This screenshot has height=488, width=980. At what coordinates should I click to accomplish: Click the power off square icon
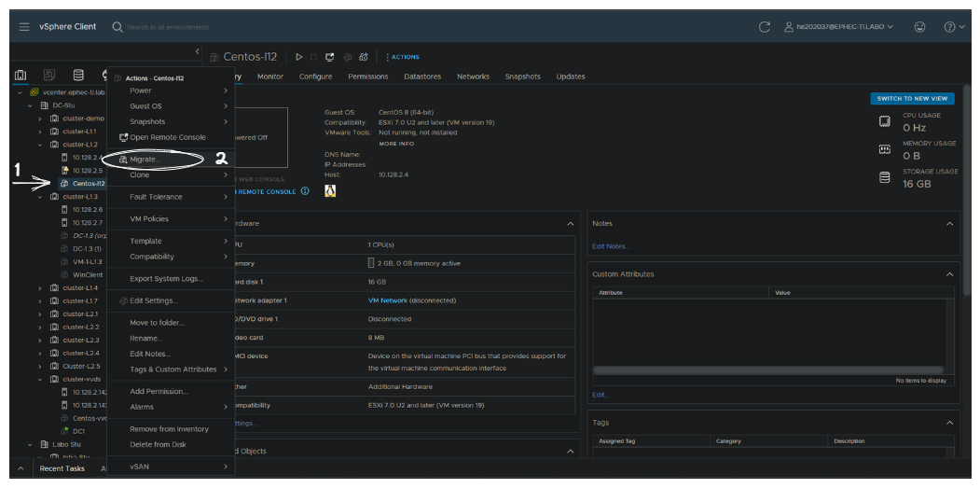[x=313, y=57]
